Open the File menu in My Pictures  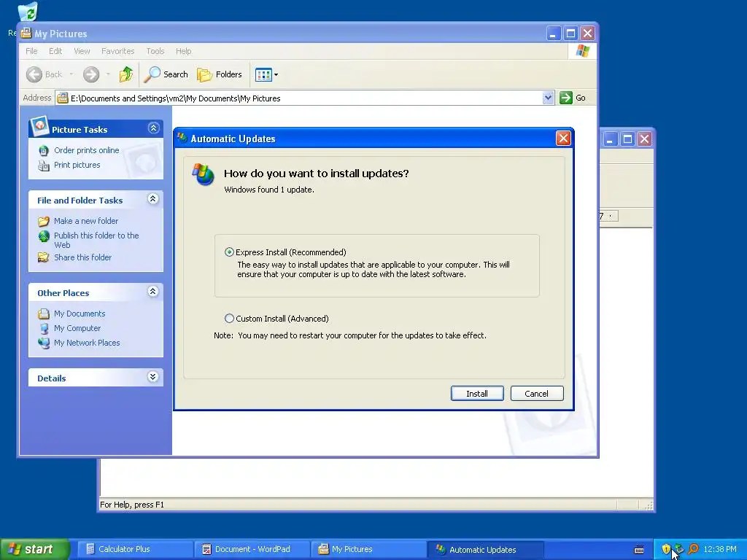coord(31,51)
